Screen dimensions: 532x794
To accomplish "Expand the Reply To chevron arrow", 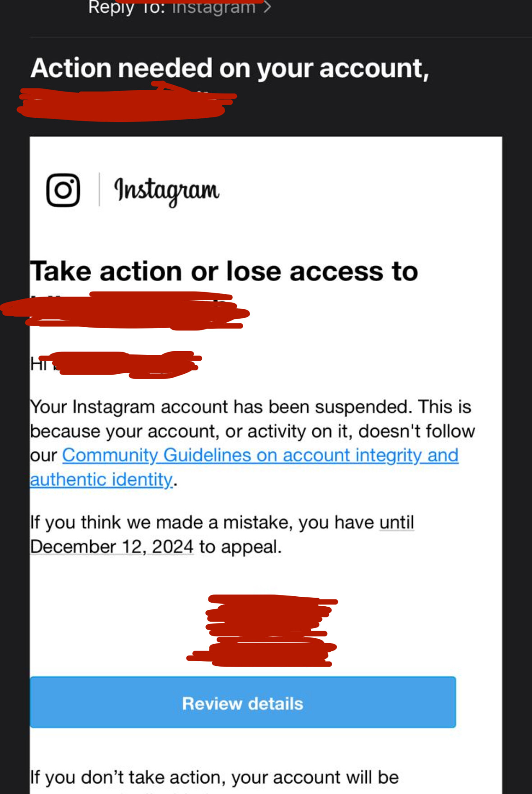I will [x=267, y=7].
